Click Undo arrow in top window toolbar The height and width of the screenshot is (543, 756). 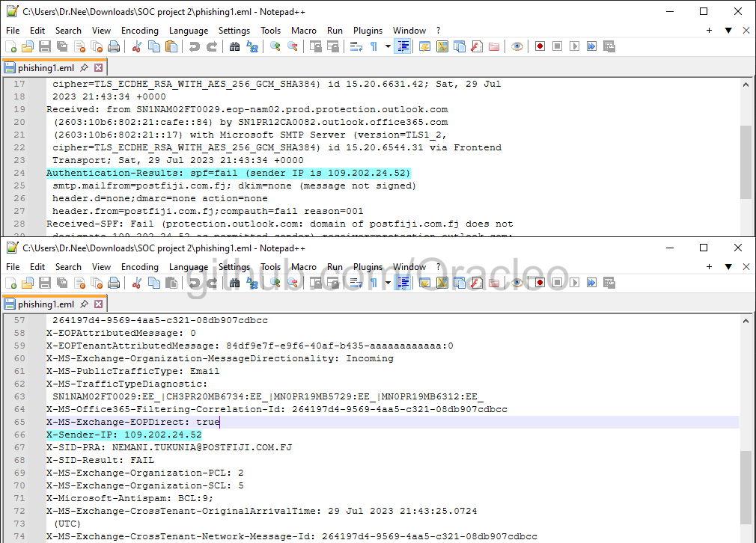pos(195,46)
